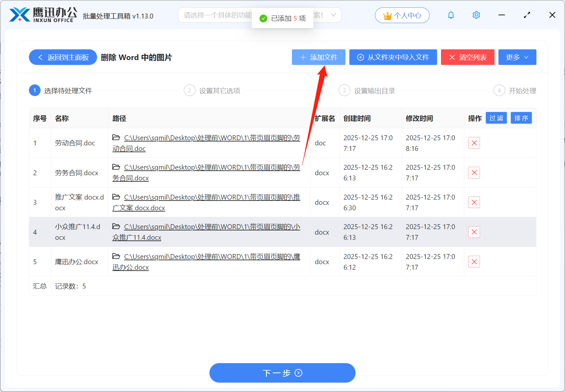Viewport: 565px width, 392px height.
Task: Click the 添加文件 button
Action: [x=318, y=57]
